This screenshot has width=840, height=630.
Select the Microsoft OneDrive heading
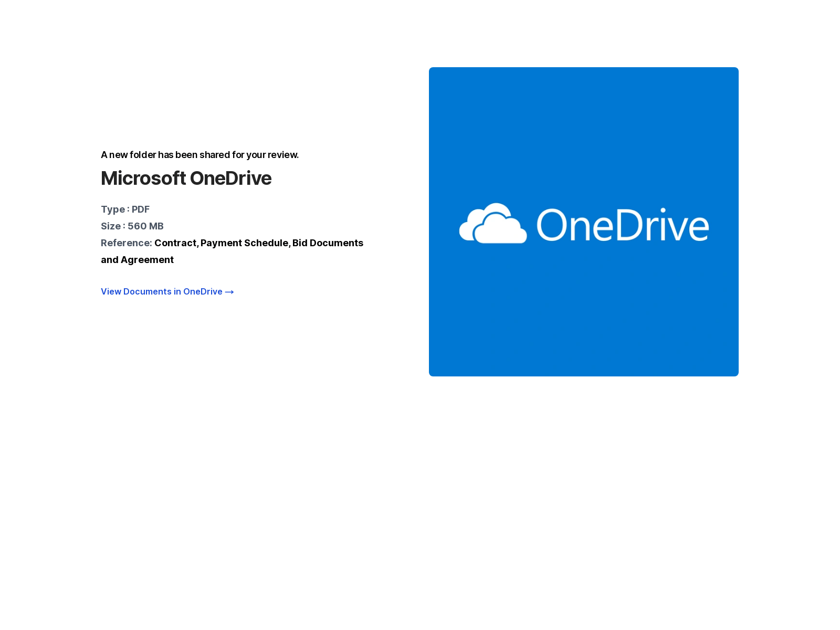186,178
